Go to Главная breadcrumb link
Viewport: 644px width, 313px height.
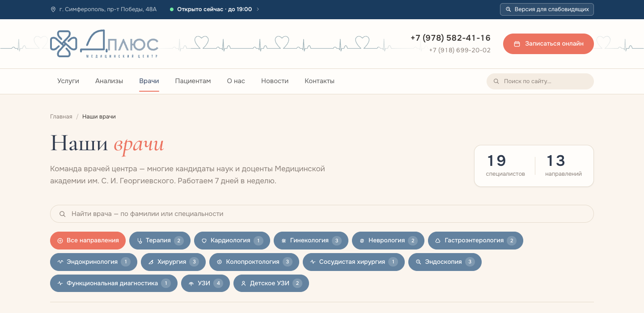point(61,117)
